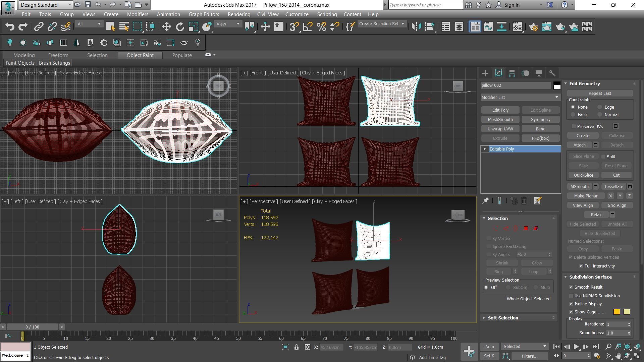Select the Undo arrow in main toolbar

pos(10,27)
